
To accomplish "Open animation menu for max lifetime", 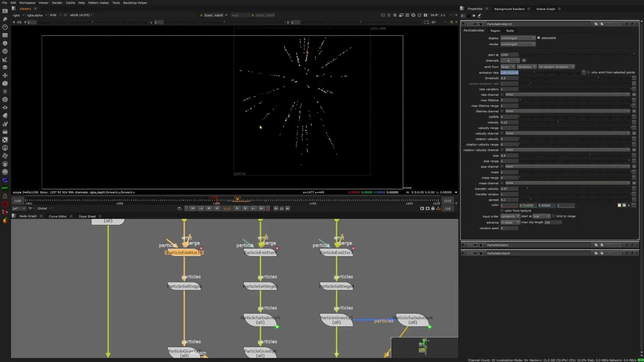I will tap(634, 100).
